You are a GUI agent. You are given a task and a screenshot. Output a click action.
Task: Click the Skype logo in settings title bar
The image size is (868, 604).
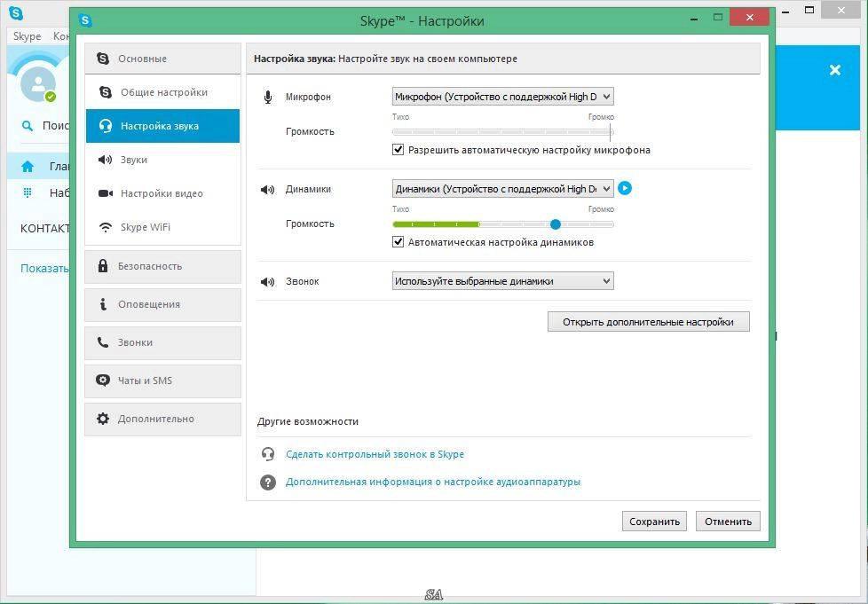pos(85,20)
